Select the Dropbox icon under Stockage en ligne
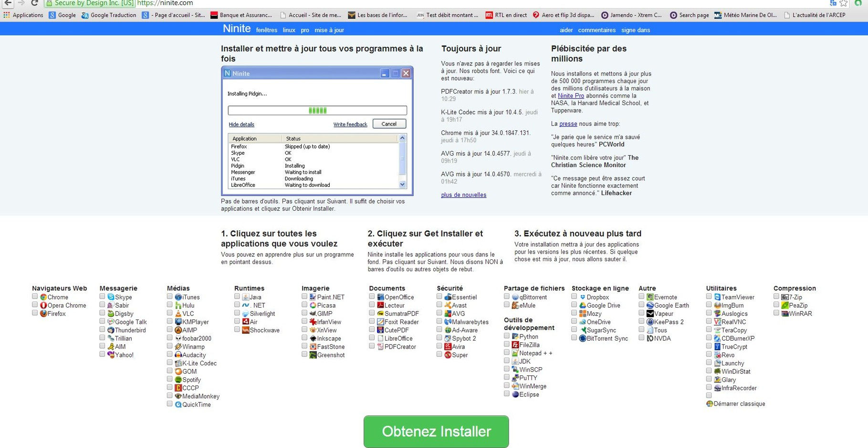The image size is (868, 448). point(582,297)
